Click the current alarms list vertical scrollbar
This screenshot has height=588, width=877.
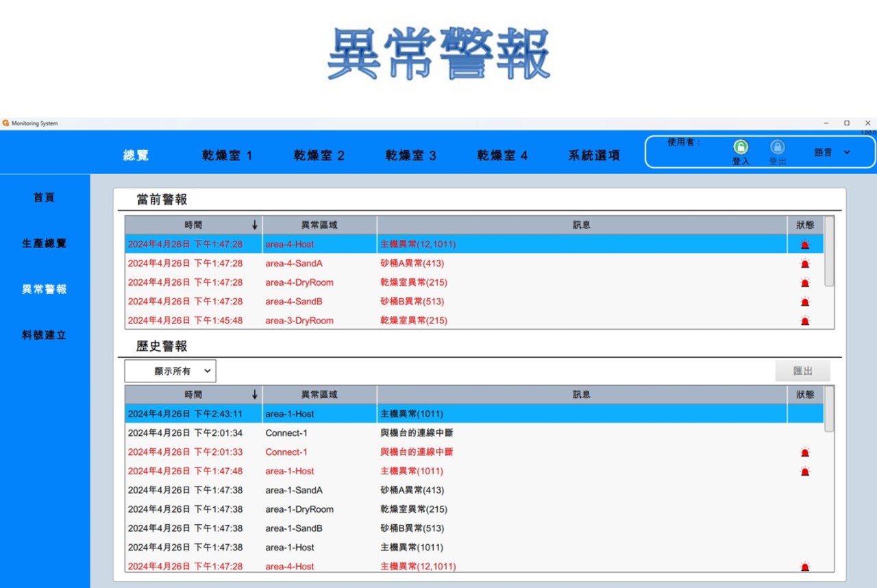829,252
